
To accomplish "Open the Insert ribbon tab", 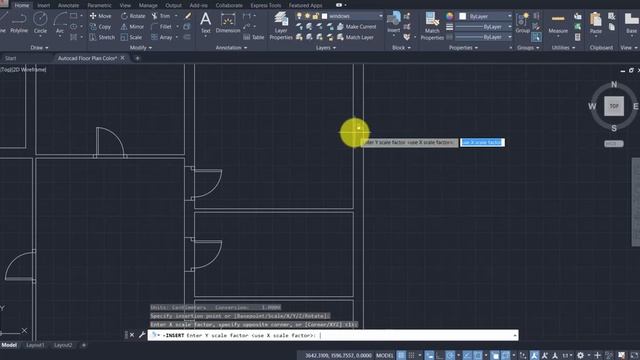I will [x=43, y=5].
